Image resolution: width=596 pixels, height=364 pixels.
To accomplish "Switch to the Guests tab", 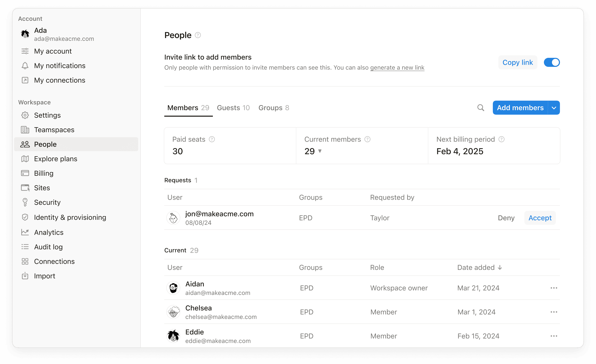I will tap(233, 108).
